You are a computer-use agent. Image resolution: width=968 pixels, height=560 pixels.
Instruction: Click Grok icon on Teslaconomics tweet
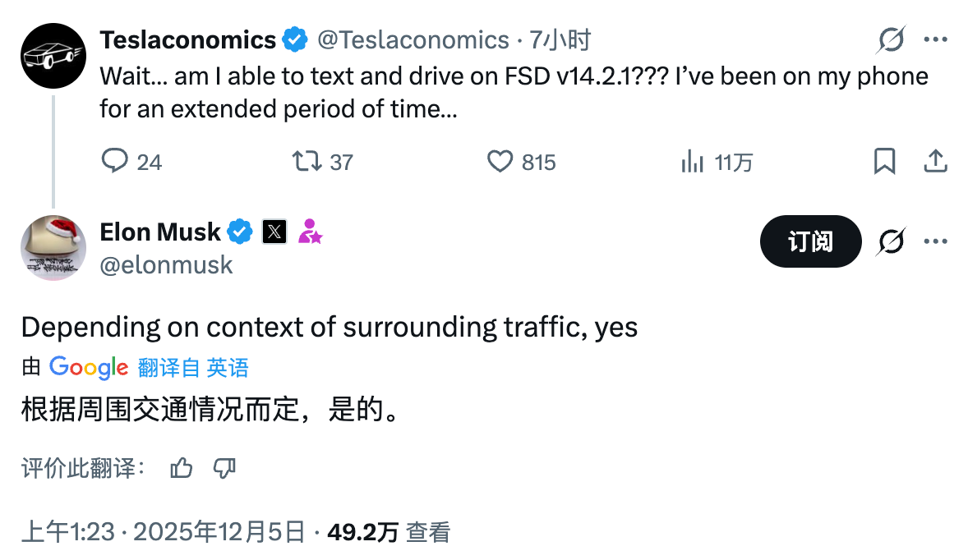pos(892,39)
